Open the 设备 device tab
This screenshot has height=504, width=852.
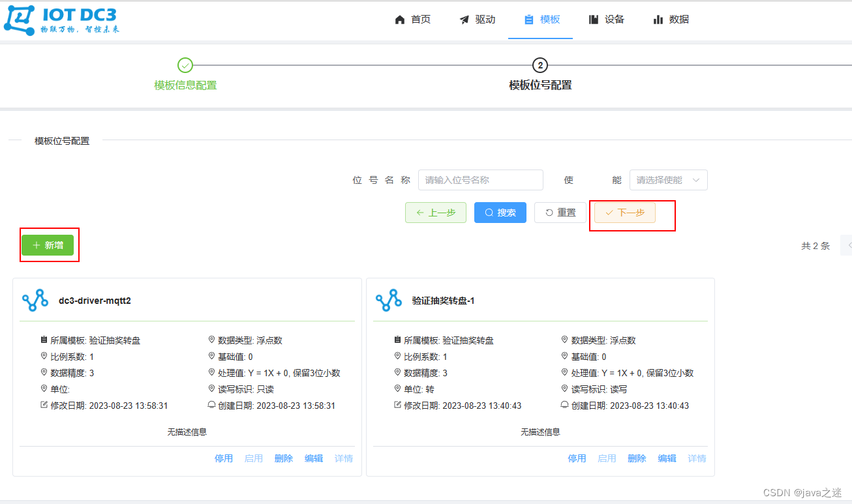pos(607,20)
